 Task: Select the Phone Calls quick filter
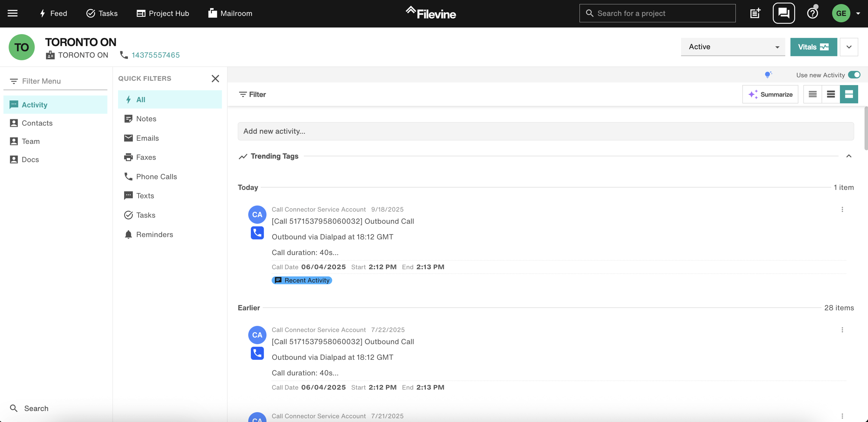point(156,176)
